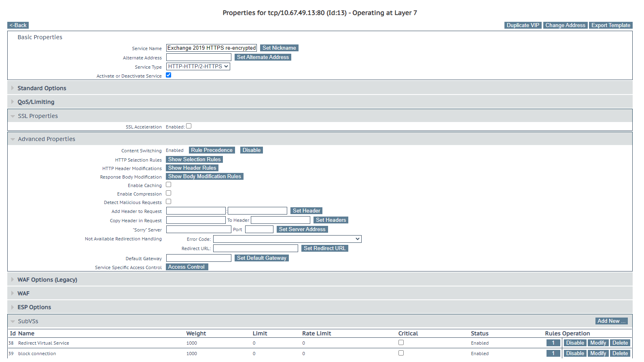Click the Default Gateway input field
The height and width of the screenshot is (362, 644).
tap(199, 258)
